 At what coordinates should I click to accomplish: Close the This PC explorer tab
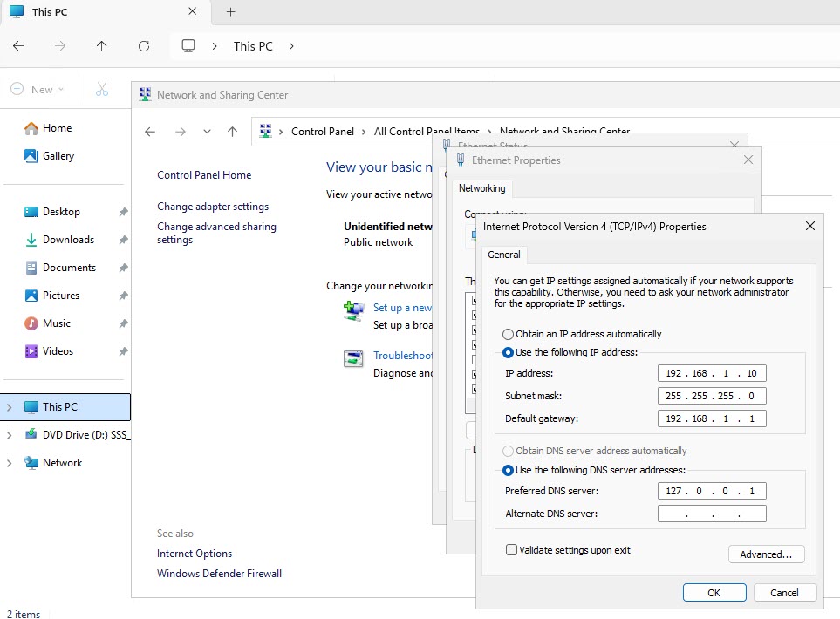point(192,11)
